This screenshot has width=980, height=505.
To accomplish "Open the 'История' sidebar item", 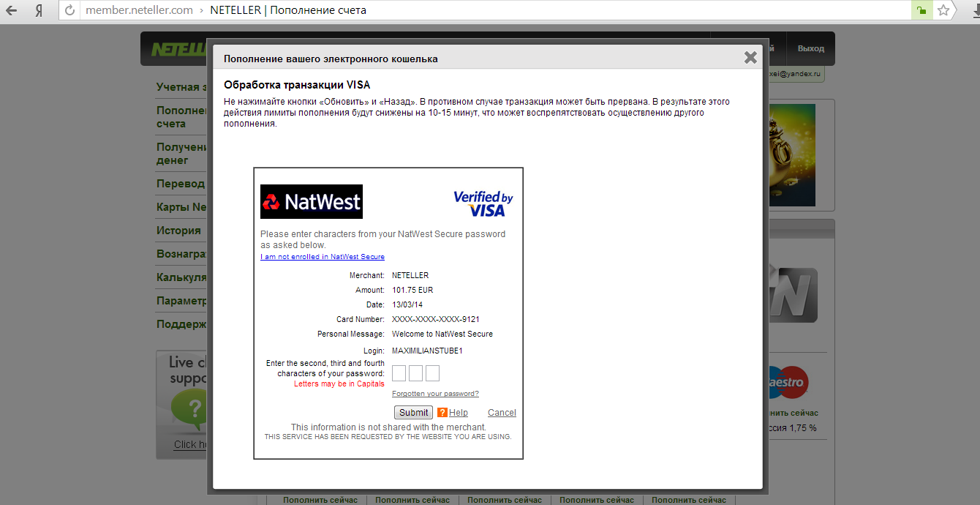I will point(178,231).
